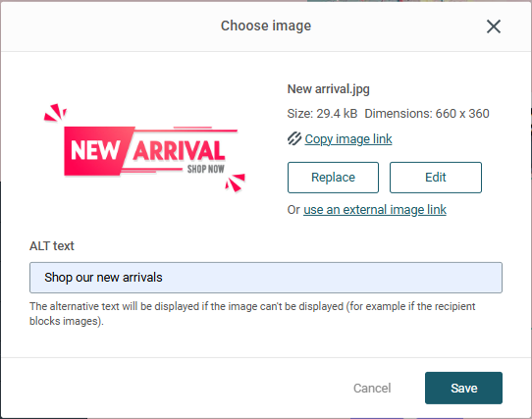Save the chosen image settings

[463, 388]
